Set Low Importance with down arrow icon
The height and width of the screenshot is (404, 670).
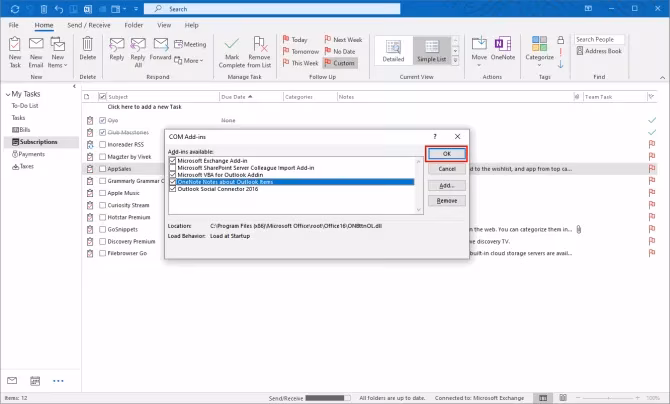pyautogui.click(x=561, y=64)
